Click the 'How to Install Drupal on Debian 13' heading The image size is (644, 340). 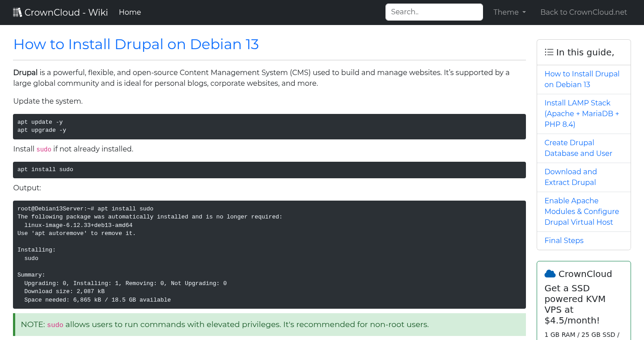click(x=136, y=44)
